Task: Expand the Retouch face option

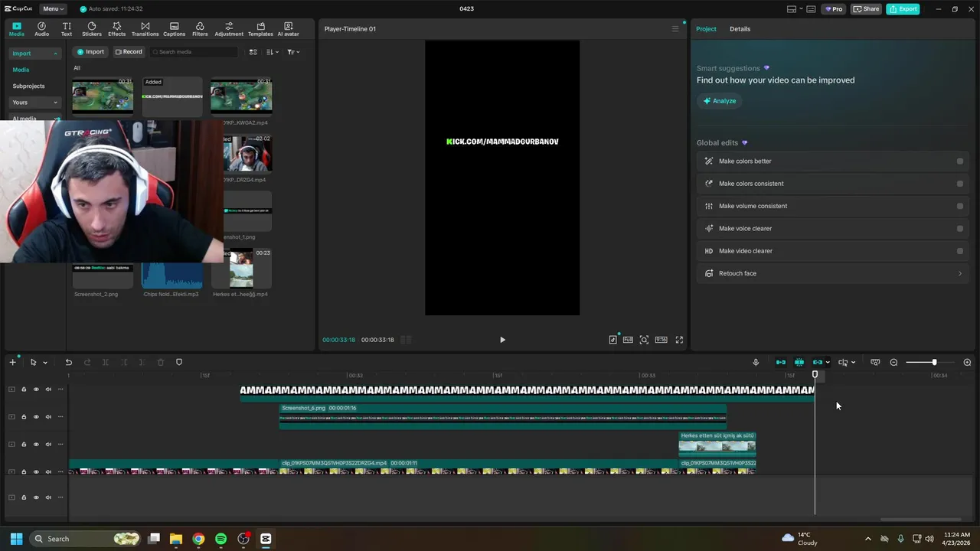Action: [960, 273]
